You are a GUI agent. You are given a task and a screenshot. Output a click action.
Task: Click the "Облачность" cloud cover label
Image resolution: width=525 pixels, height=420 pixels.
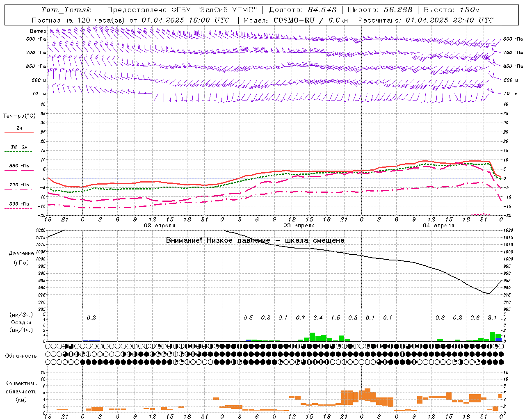tap(21, 356)
